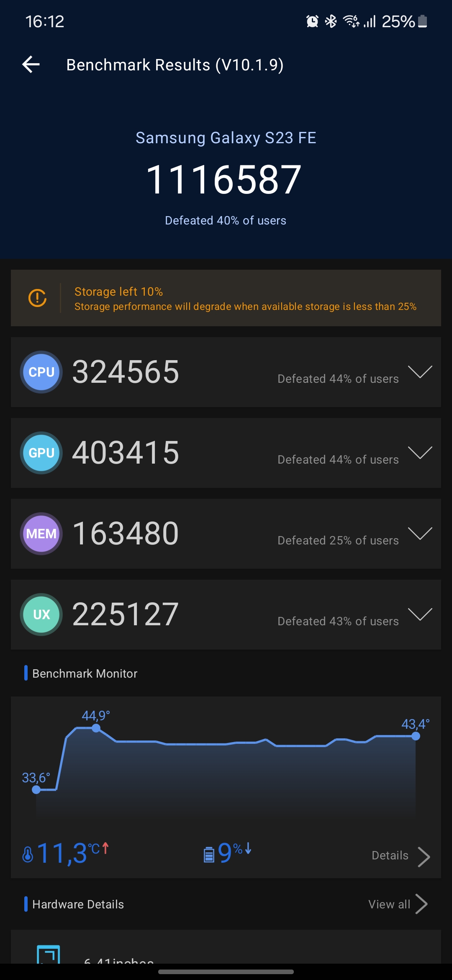Tap the 43,4° final temperature point
The height and width of the screenshot is (980, 452).
[416, 736]
